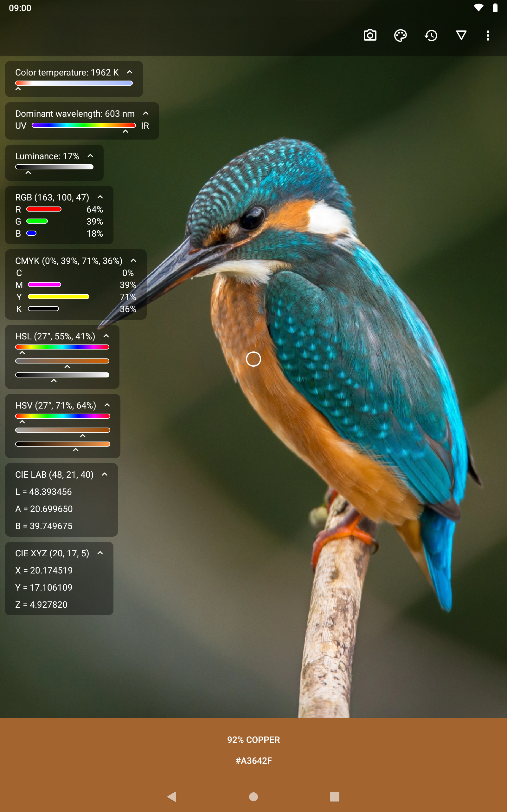Viewport: 507px width, 812px height.
Task: Tap the circular color picker reticle
Action: coord(253,359)
